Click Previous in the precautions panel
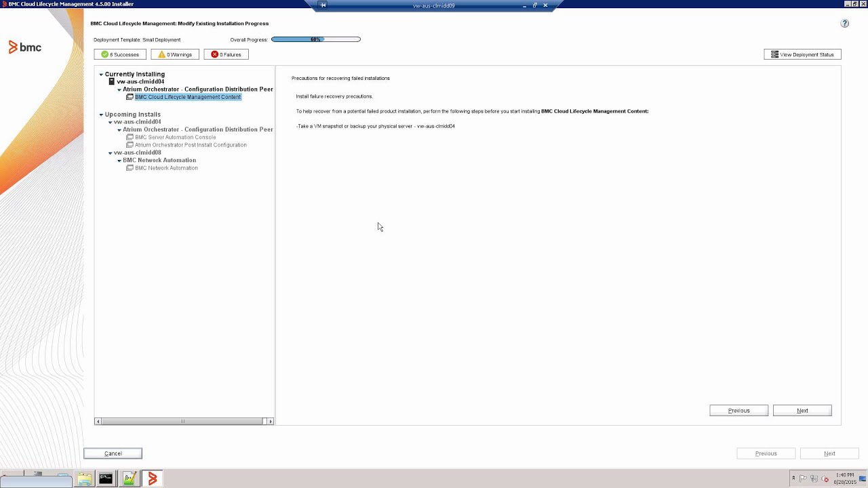The width and height of the screenshot is (868, 488). tap(739, 411)
